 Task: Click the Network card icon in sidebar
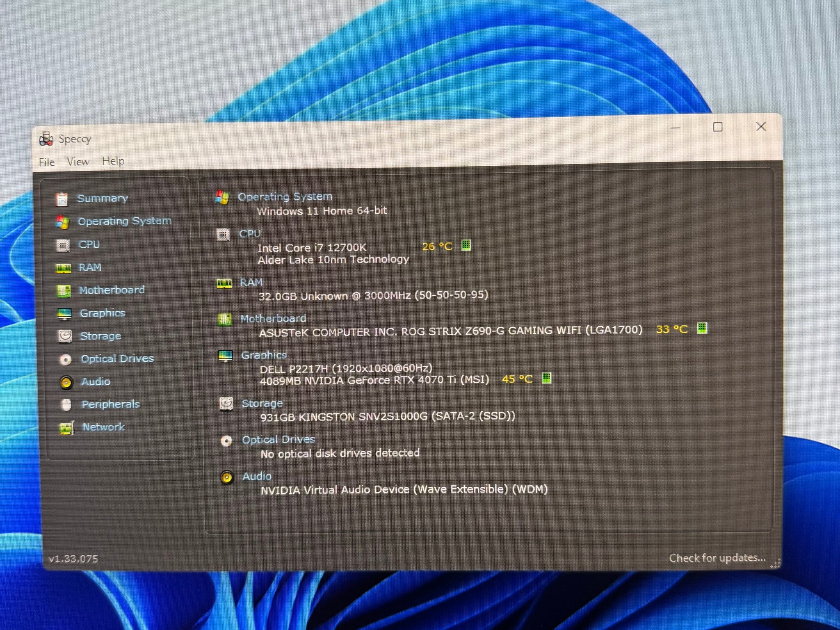coord(67,428)
